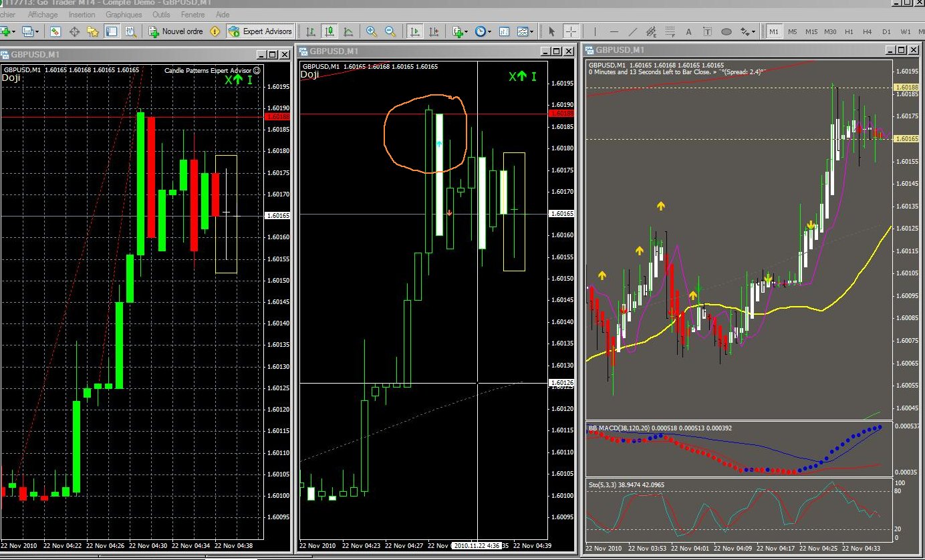Toggle the Terminal panel button
Viewport: 925px width, 560px height.
[111, 31]
